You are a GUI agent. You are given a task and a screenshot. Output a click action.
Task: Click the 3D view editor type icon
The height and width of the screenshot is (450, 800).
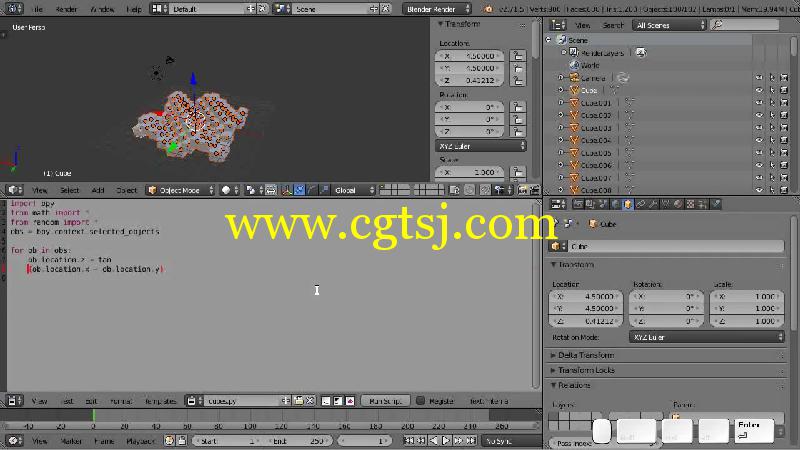click(x=14, y=190)
